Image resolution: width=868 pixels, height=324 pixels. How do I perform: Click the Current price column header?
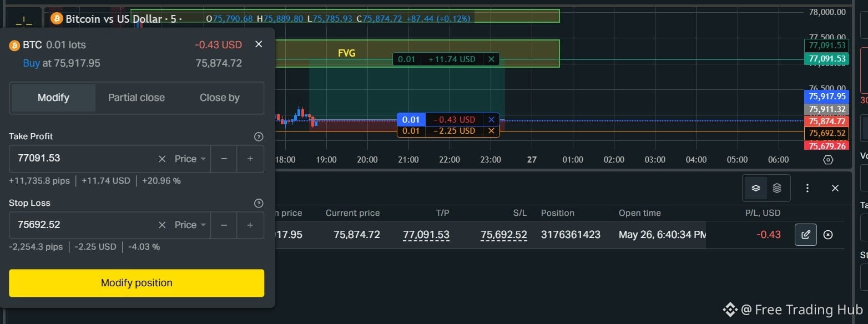click(x=352, y=213)
